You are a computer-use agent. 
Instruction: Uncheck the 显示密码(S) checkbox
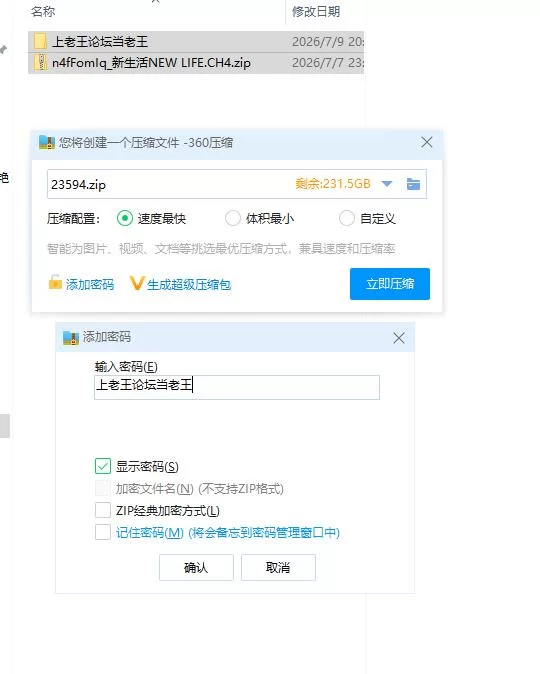(103, 466)
